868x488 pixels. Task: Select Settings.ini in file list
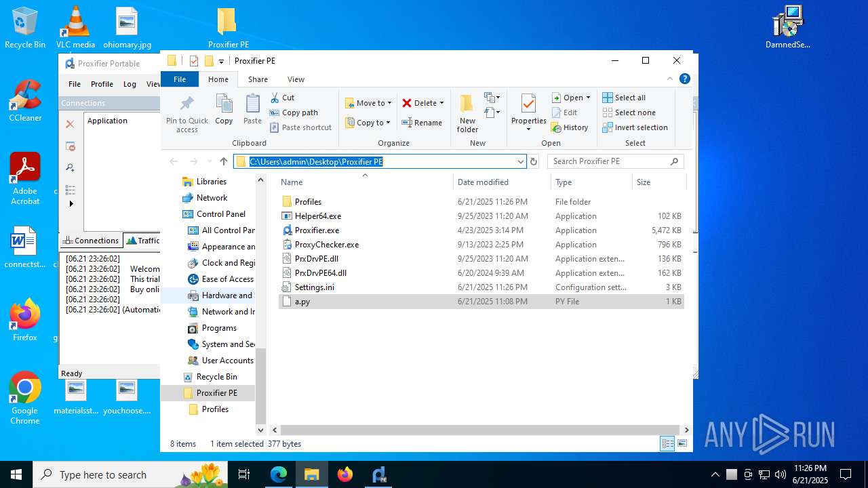[x=481, y=287]
